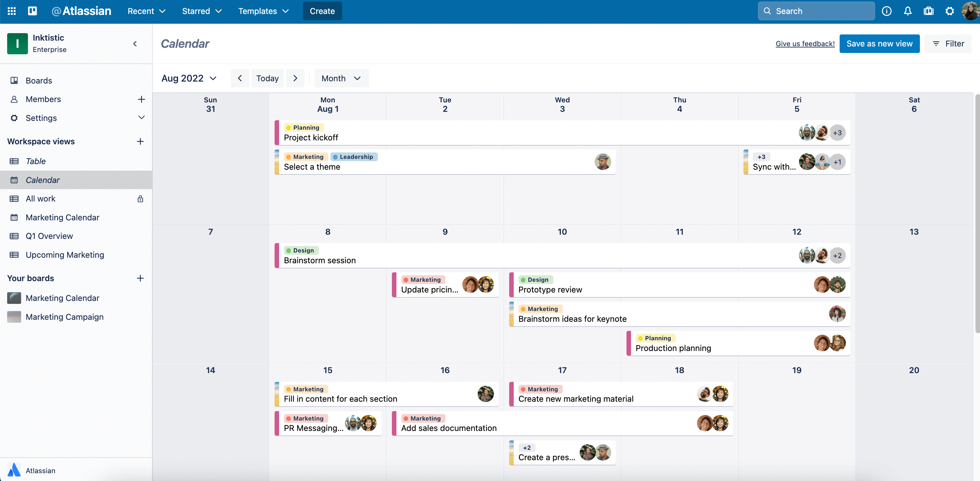This screenshot has height=481, width=980.
Task: Open the Create new board option
Action: pos(140,278)
